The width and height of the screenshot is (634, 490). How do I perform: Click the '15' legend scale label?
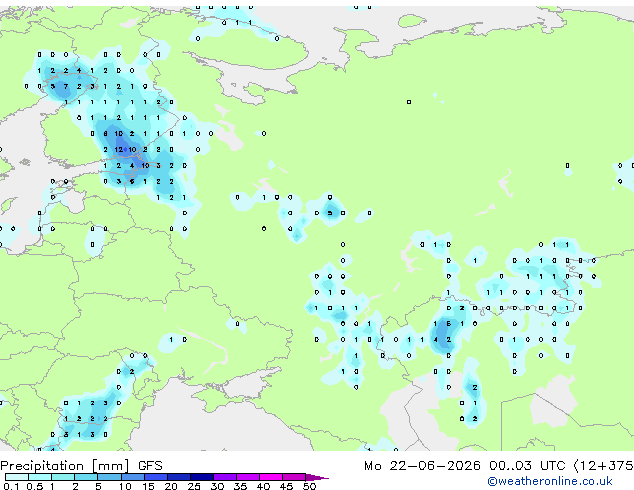click(148, 486)
